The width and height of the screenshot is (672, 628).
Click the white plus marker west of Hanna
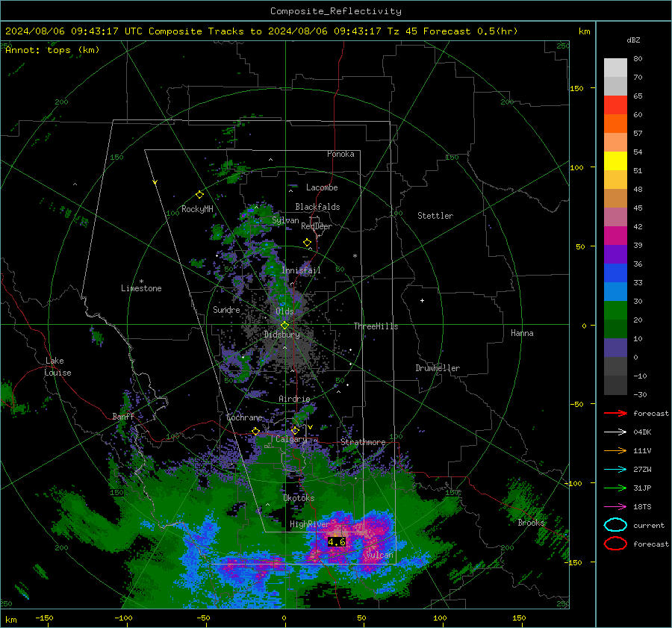click(x=422, y=300)
